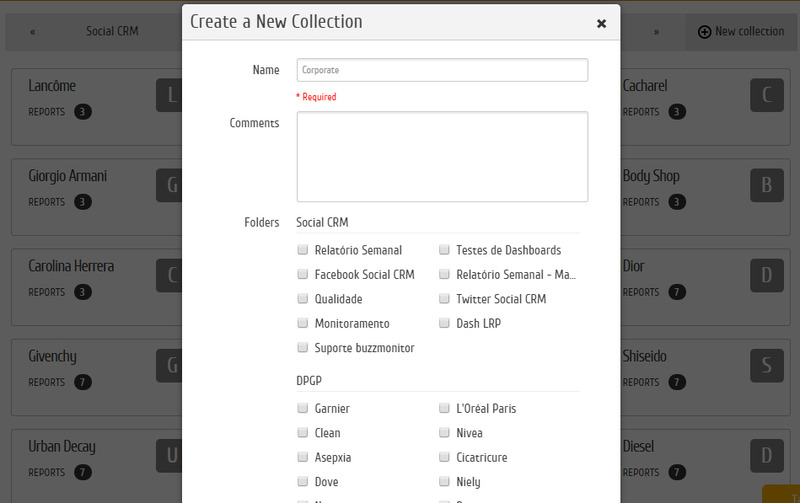Toggle the Dash LRP checkbox
The image size is (800, 503).
click(x=445, y=323)
